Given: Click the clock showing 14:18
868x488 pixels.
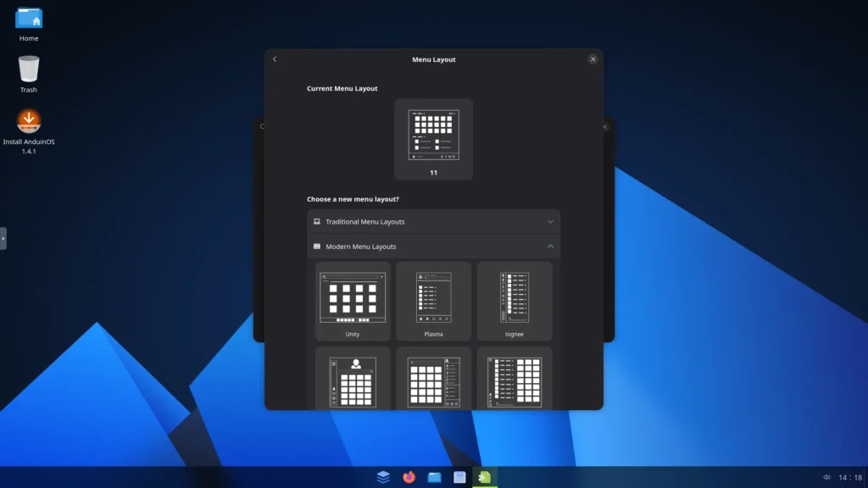Looking at the screenshot, I should tap(850, 477).
